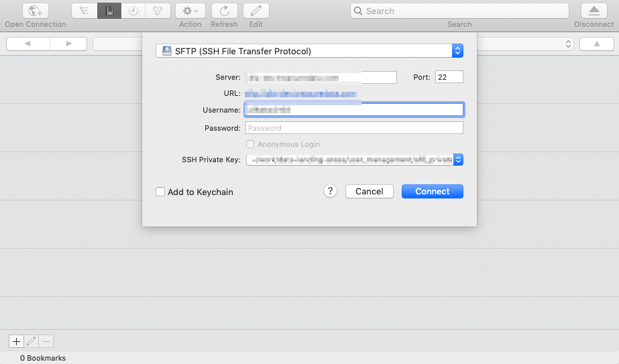Show the Bookmarks view
Viewport: 619px width, 364px height.
tap(109, 11)
